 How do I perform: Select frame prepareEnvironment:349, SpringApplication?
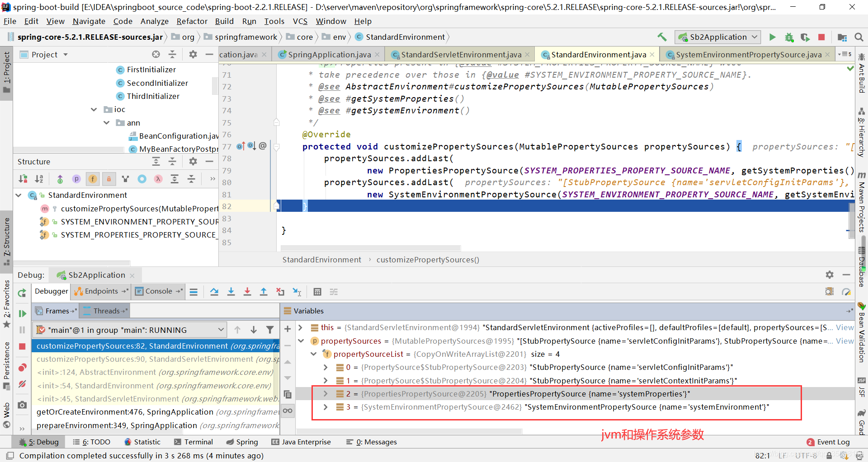(156, 425)
